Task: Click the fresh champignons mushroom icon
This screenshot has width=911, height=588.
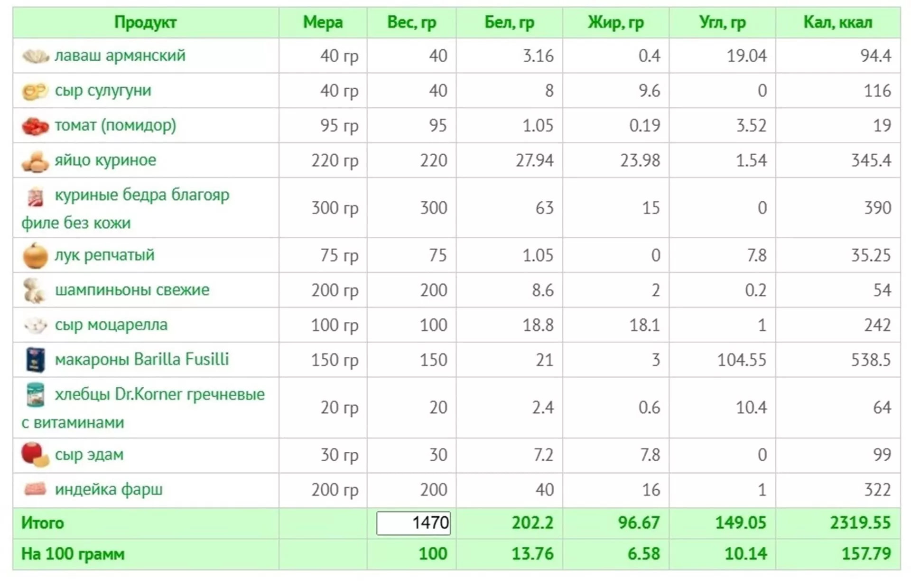Action: [x=35, y=291]
